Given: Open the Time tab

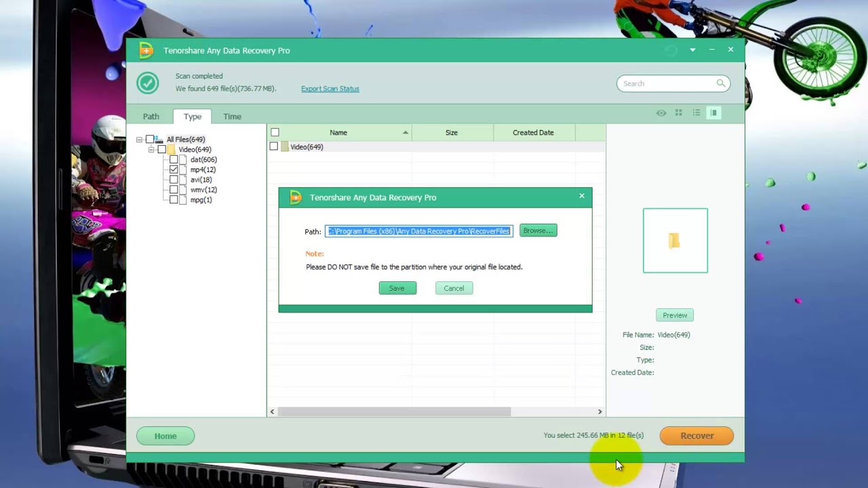Looking at the screenshot, I should click(232, 117).
